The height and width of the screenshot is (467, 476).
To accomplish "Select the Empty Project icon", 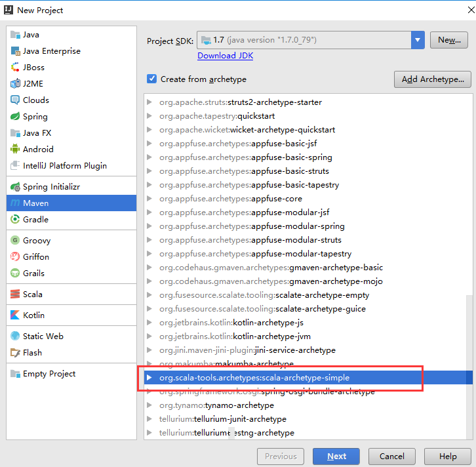I will (x=15, y=373).
